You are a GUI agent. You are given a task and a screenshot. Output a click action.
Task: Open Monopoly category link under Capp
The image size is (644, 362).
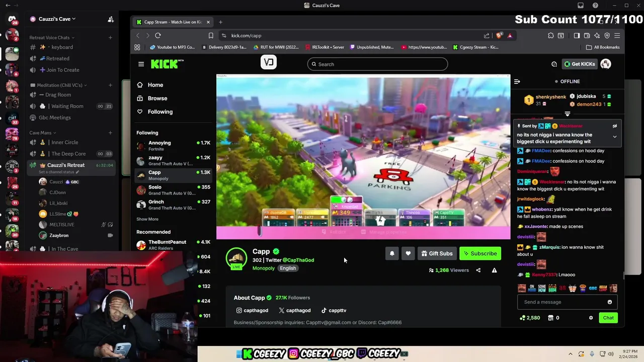[x=264, y=268]
